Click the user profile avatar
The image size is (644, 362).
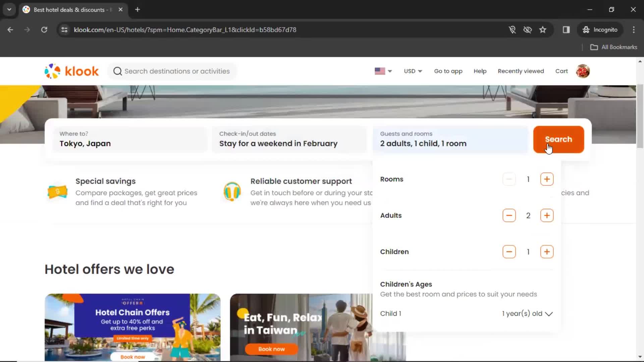pyautogui.click(x=583, y=71)
